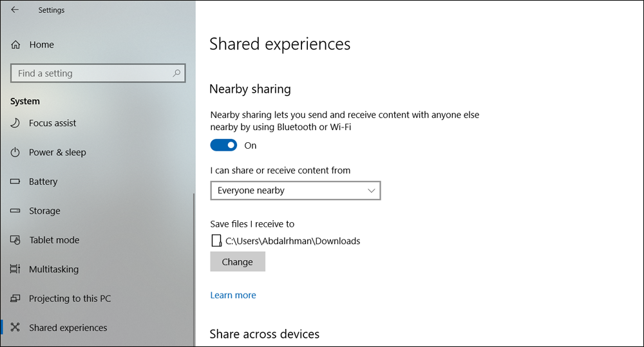Click the Focus assist moon icon

point(16,123)
